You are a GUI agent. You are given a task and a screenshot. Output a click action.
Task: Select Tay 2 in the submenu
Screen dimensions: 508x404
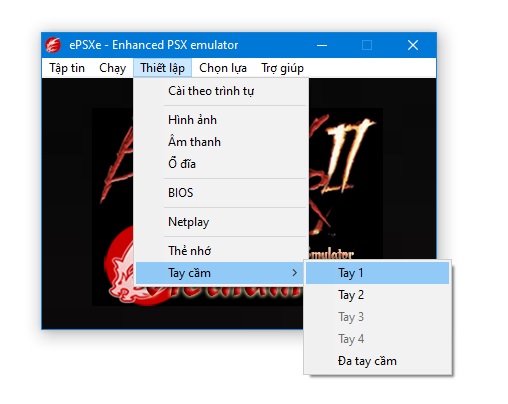coord(378,295)
